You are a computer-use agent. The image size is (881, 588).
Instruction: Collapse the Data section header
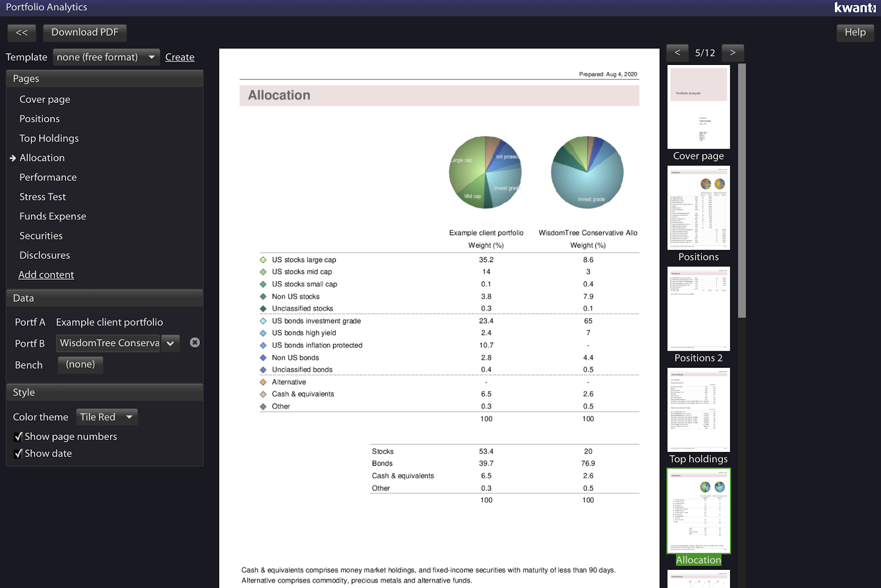coord(105,298)
